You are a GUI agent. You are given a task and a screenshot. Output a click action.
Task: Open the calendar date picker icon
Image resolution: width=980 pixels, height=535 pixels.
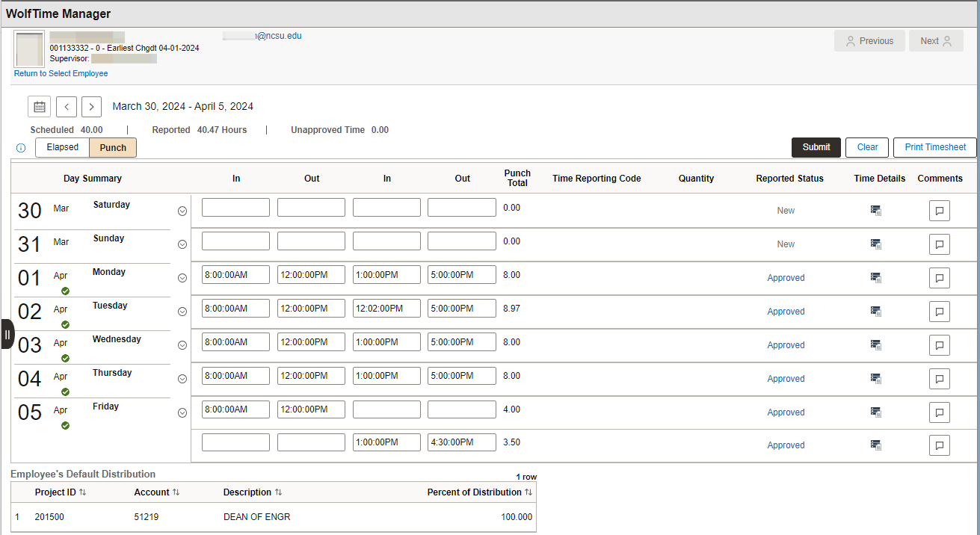(x=40, y=107)
